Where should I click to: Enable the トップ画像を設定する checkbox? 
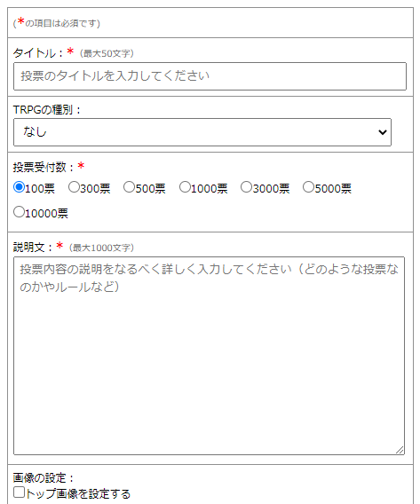(19, 492)
